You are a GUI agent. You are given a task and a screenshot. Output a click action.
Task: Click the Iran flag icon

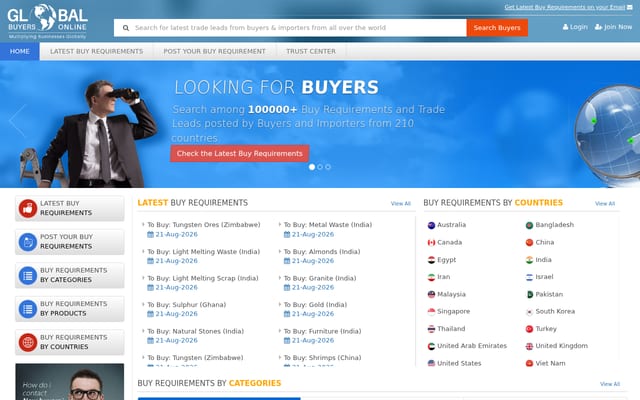431,277
